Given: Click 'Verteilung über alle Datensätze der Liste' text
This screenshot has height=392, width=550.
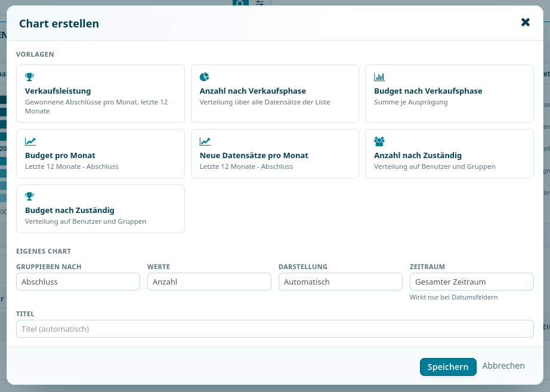Looking at the screenshot, I should 265,102.
